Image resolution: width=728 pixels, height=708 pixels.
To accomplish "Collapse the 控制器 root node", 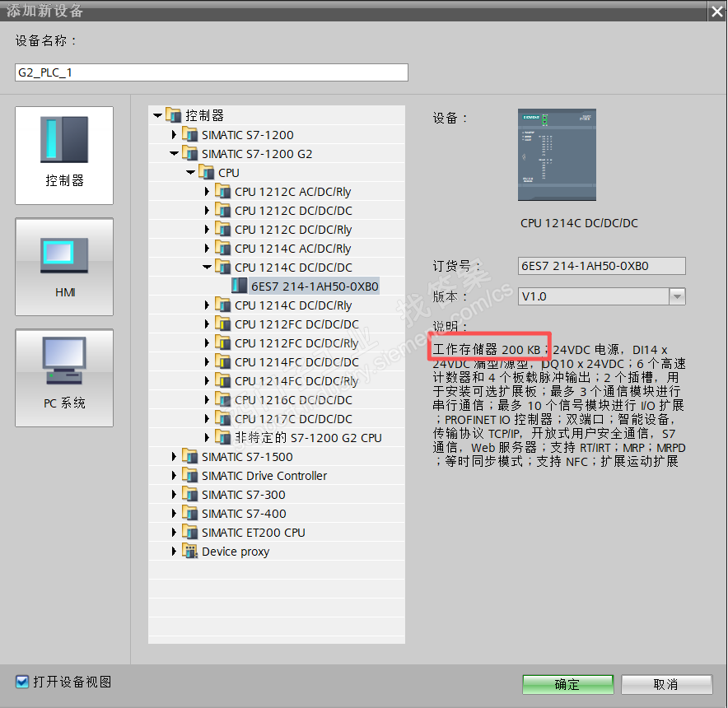I will 158,115.
